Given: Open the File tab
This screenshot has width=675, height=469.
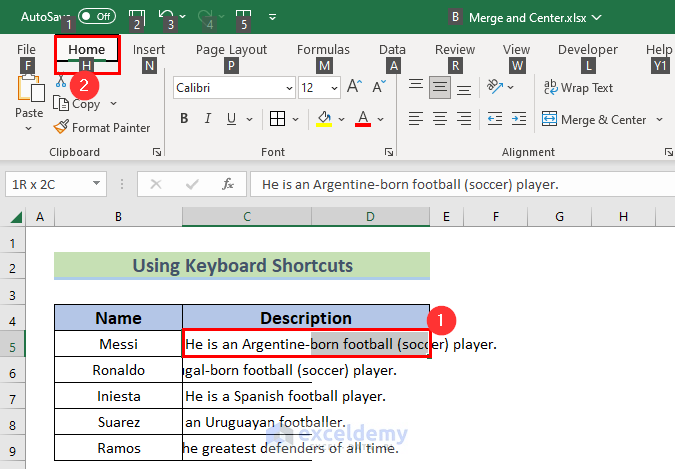Looking at the screenshot, I should pos(26,50).
